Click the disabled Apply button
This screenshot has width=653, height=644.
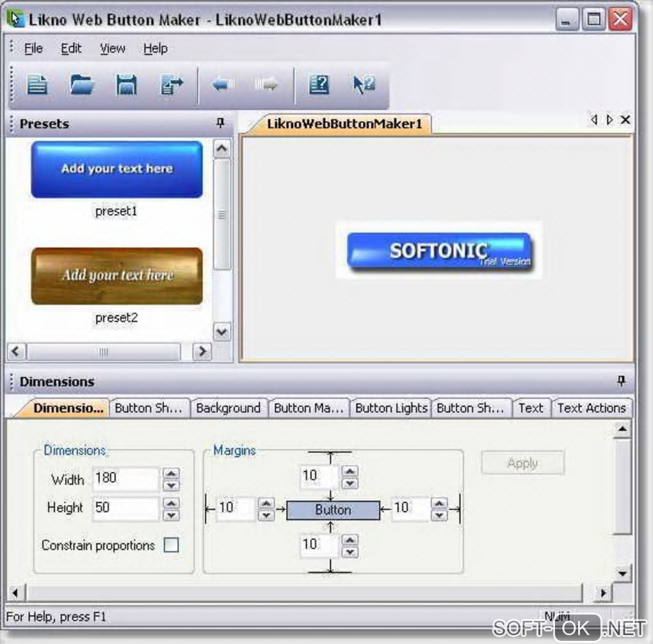(522, 463)
